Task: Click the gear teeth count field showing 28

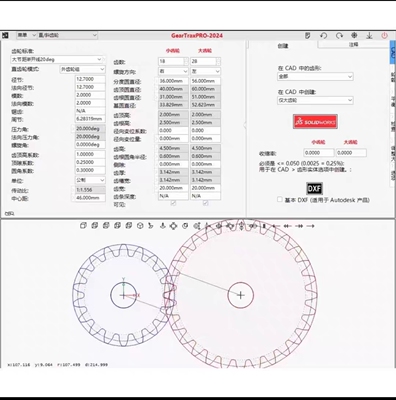Action: point(203,61)
